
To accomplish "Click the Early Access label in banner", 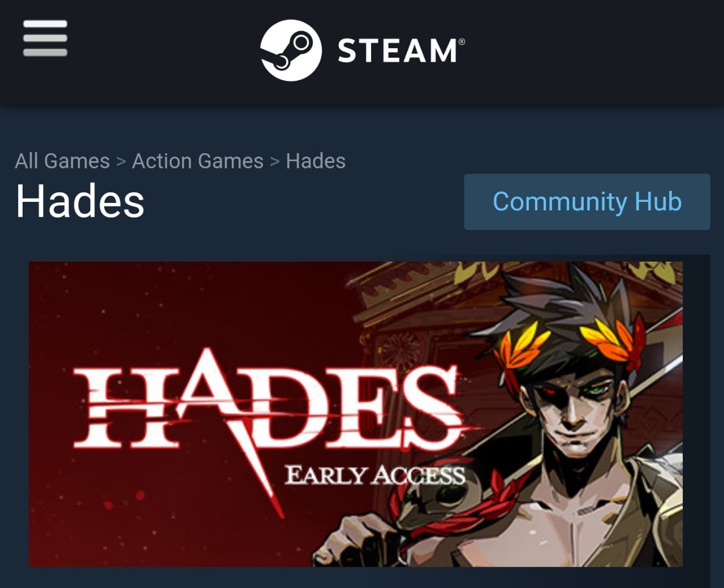I will click(x=374, y=475).
